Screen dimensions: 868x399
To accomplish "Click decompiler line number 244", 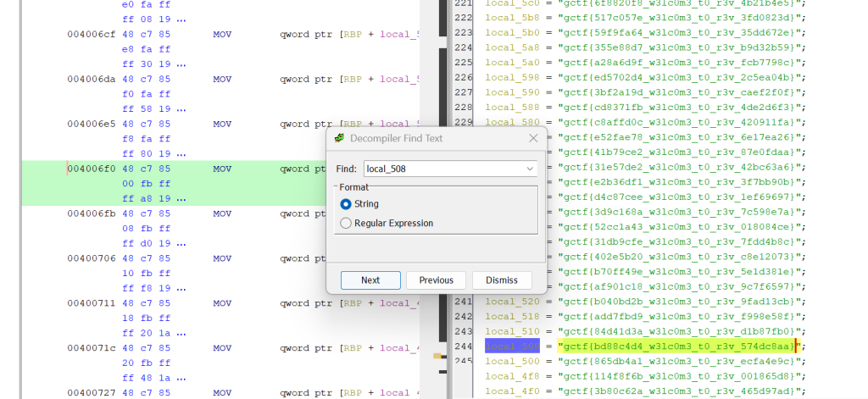I will point(464,346).
